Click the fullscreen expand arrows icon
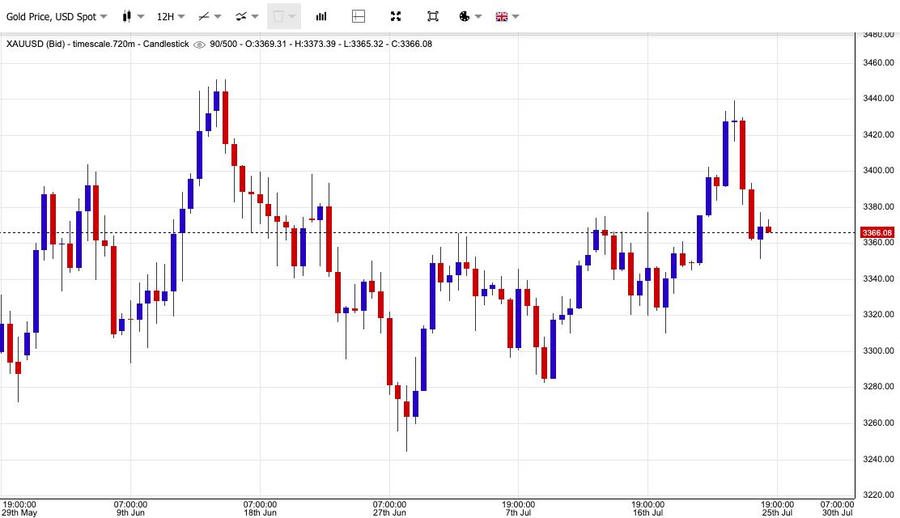Screen dimensions: 900x518 [396, 17]
